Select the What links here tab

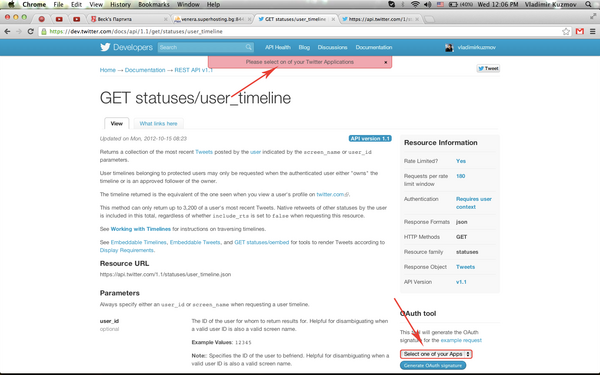coord(158,124)
